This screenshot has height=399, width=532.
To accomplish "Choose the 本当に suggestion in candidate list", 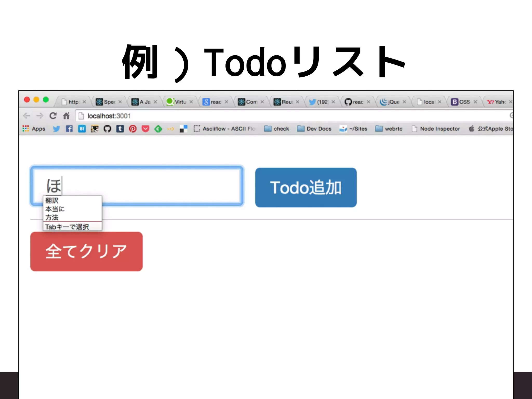I will pos(55,209).
